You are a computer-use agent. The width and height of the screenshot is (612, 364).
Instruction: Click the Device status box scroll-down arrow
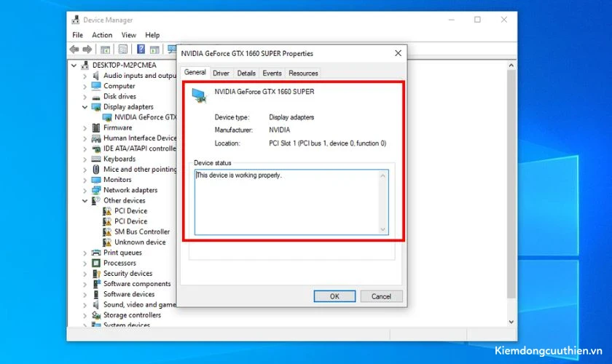pyautogui.click(x=383, y=229)
